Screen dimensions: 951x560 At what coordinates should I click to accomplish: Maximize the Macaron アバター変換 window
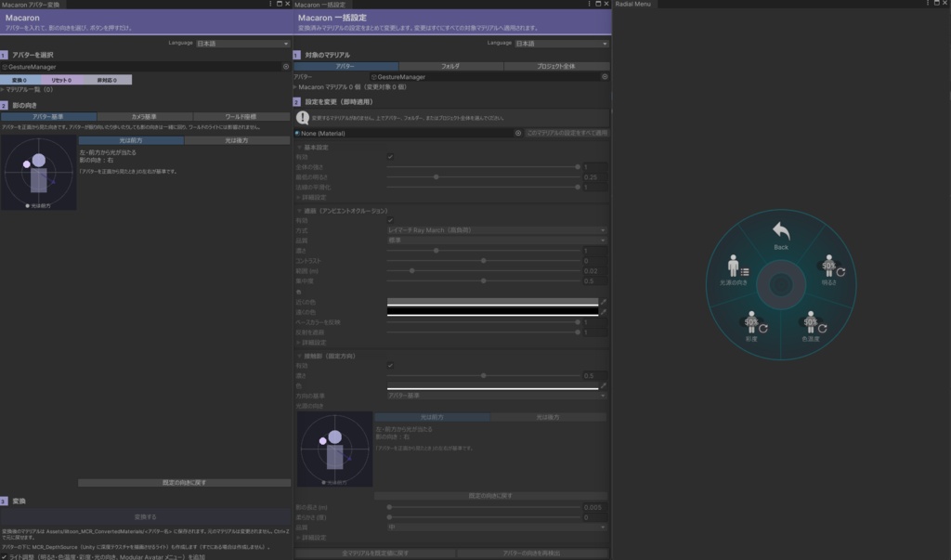pos(279,4)
